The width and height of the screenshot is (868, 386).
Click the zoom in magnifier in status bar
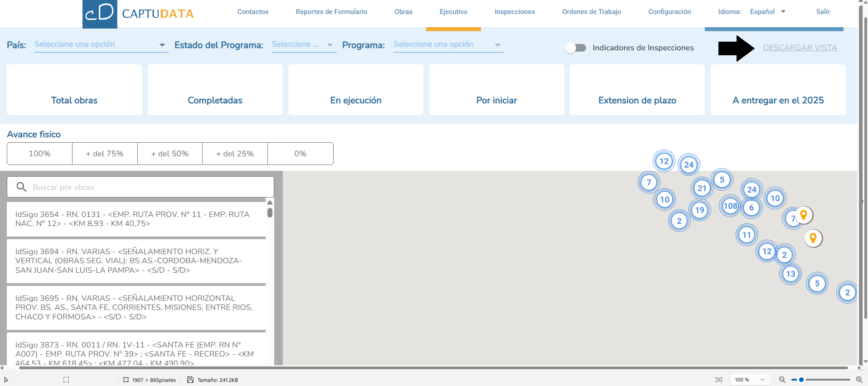coord(859,380)
